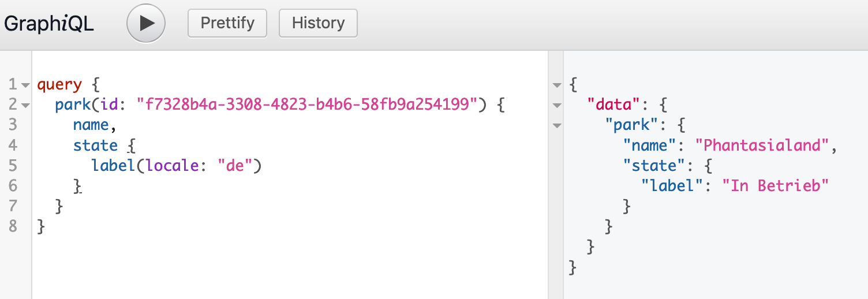
Task: Click the "In Betrieb" label value
Action: tap(776, 185)
